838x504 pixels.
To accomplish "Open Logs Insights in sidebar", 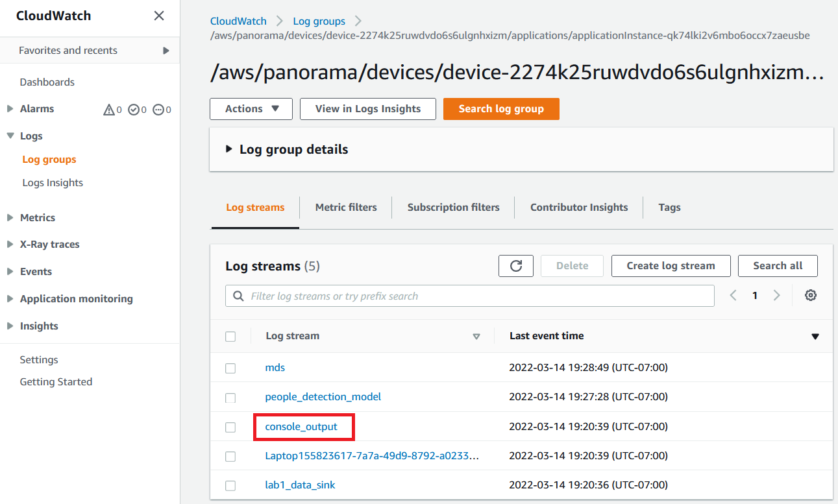I will (53, 183).
